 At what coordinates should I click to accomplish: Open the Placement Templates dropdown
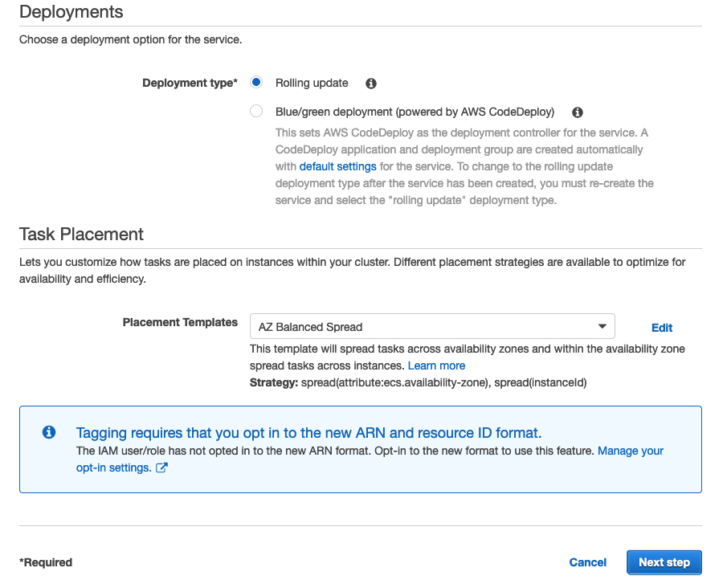pos(432,326)
